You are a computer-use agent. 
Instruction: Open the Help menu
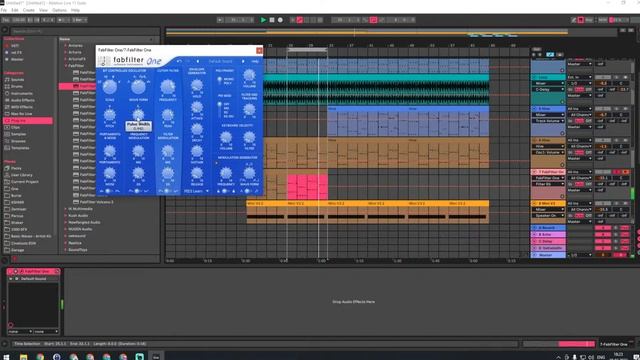click(x=76, y=10)
